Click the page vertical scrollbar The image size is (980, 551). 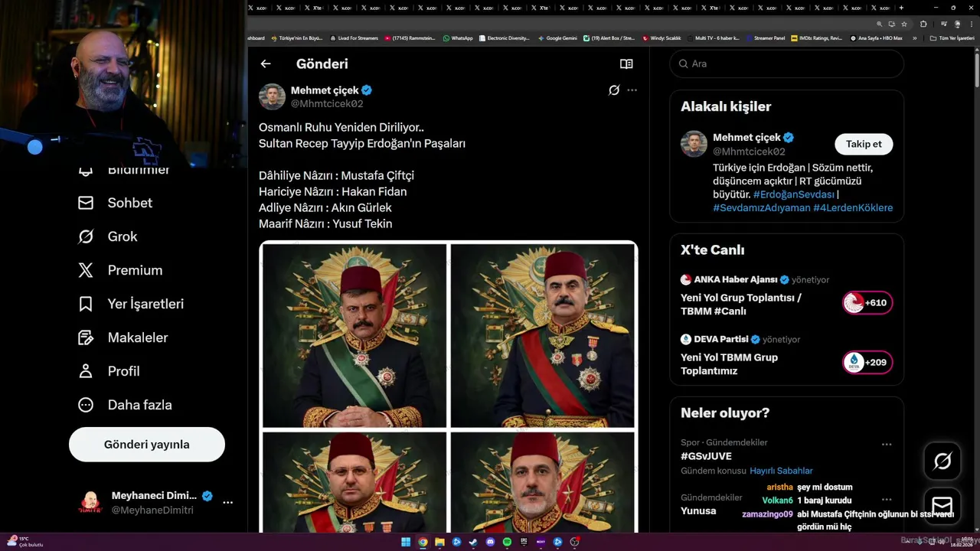pos(976,69)
